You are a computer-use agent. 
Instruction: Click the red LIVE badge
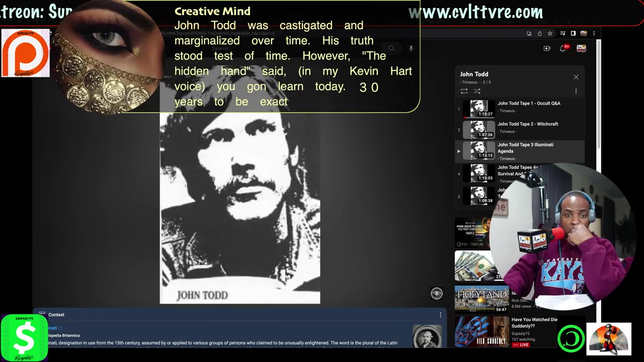point(521,345)
